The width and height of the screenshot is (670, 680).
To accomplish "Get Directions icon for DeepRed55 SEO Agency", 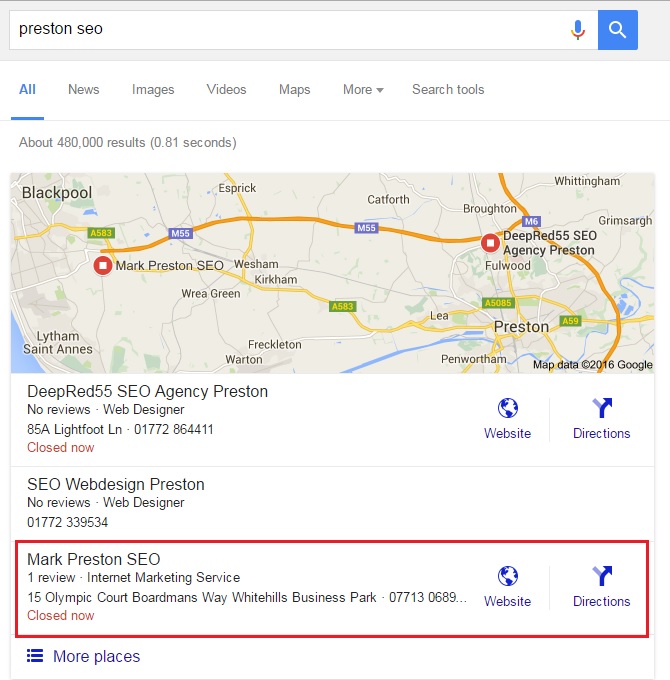I will pyautogui.click(x=602, y=408).
